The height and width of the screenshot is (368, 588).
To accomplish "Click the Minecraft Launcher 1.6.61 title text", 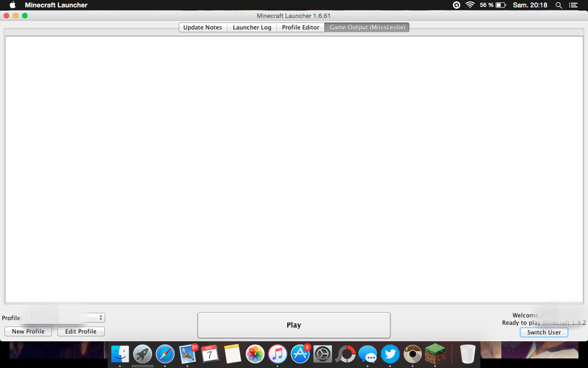I will tap(294, 16).
